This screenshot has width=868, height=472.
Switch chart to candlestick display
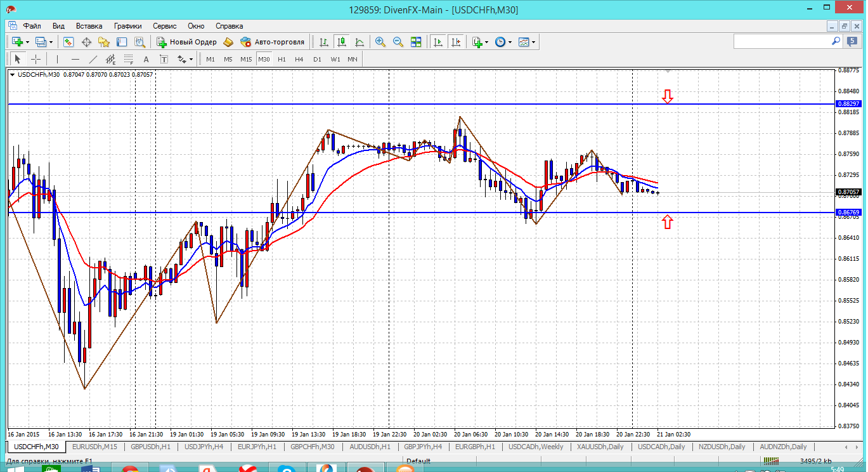(x=342, y=42)
